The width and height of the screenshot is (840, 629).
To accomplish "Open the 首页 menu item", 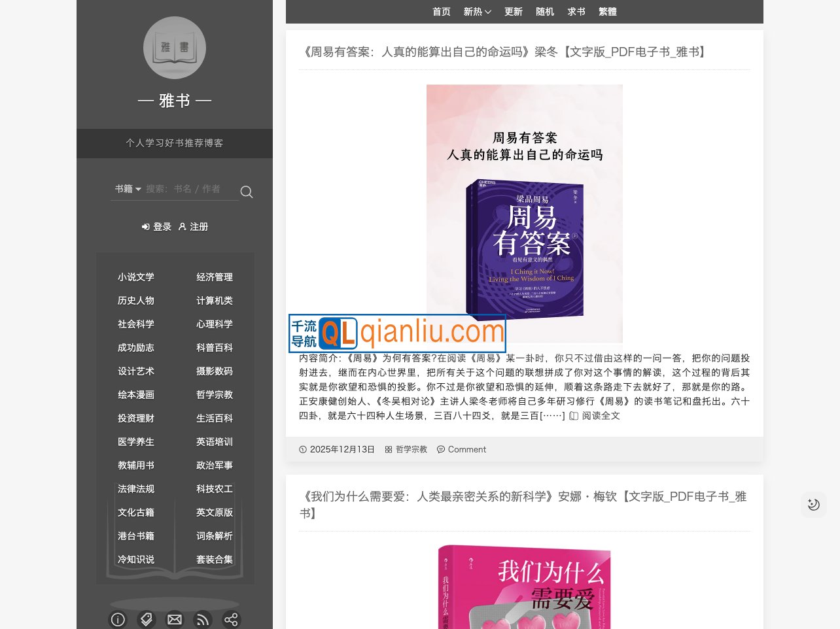I will coord(442,12).
